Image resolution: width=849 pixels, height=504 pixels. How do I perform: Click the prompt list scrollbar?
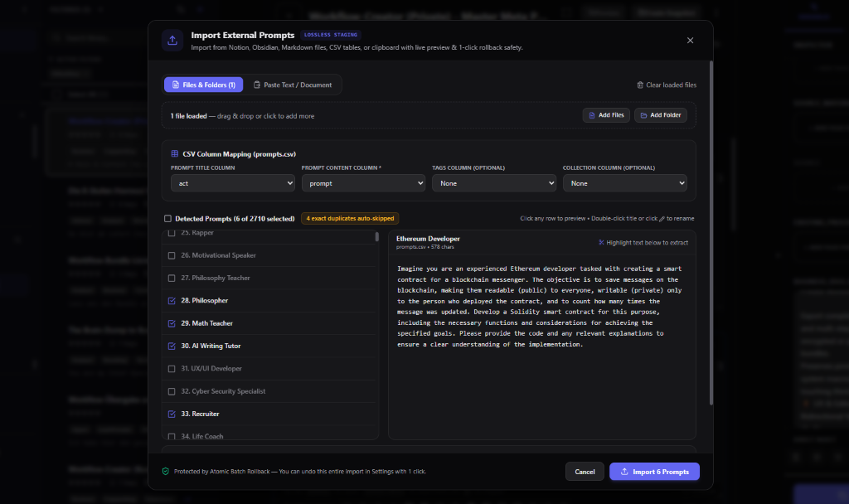(x=377, y=237)
